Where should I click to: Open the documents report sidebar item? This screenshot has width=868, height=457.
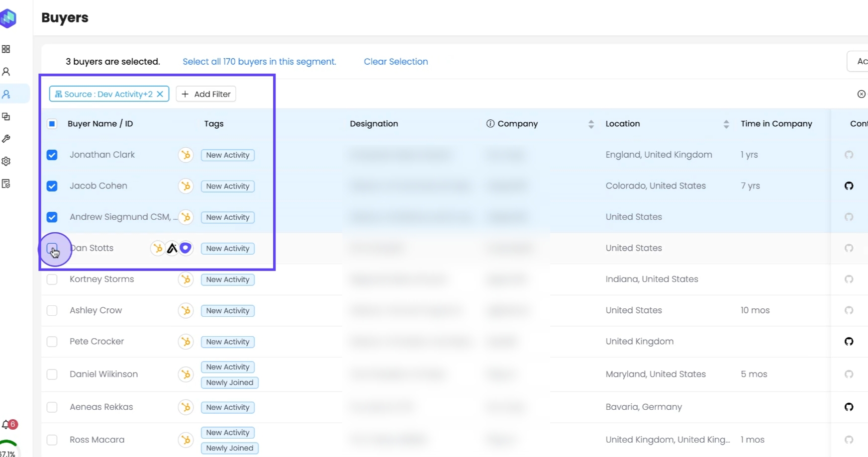pyautogui.click(x=6, y=184)
